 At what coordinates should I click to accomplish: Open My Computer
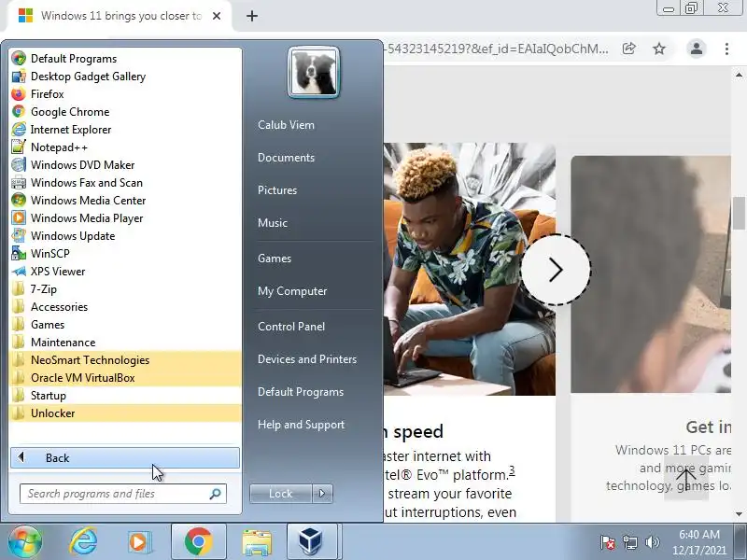[292, 291]
